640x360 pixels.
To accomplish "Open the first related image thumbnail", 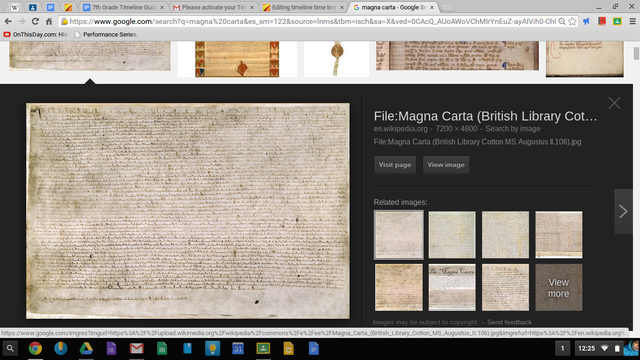I will tap(399, 235).
